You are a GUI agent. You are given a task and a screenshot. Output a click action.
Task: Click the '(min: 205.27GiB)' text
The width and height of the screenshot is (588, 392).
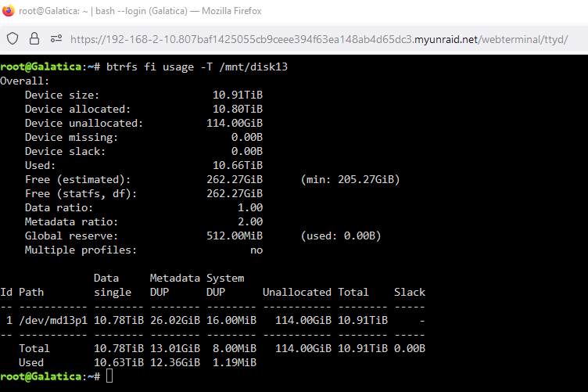click(350, 179)
